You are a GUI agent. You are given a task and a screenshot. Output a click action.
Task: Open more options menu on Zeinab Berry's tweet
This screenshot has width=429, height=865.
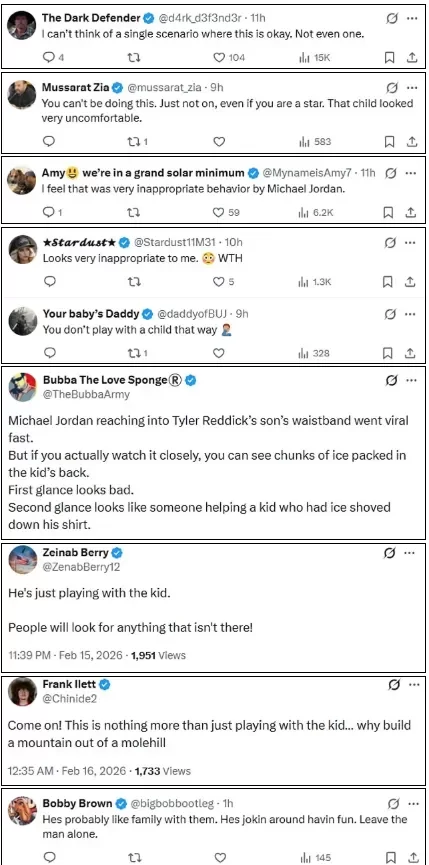pyautogui.click(x=411, y=553)
